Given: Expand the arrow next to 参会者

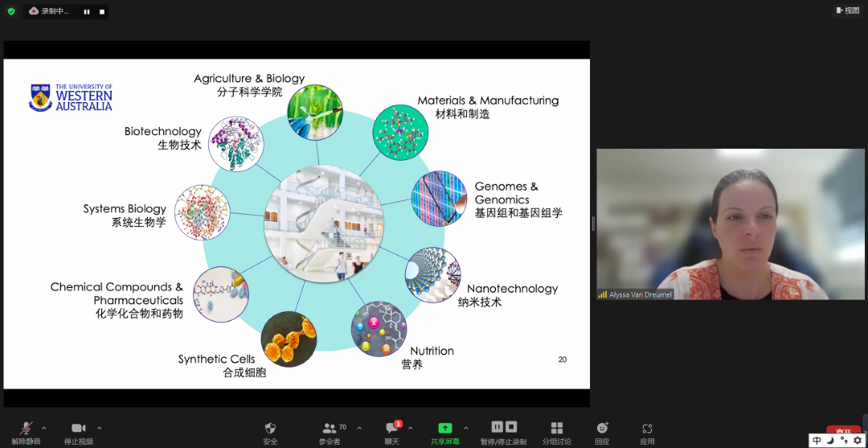Looking at the screenshot, I should (x=359, y=428).
